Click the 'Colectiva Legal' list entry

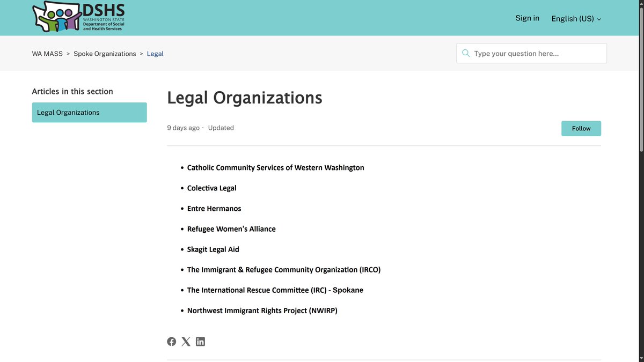(x=211, y=188)
